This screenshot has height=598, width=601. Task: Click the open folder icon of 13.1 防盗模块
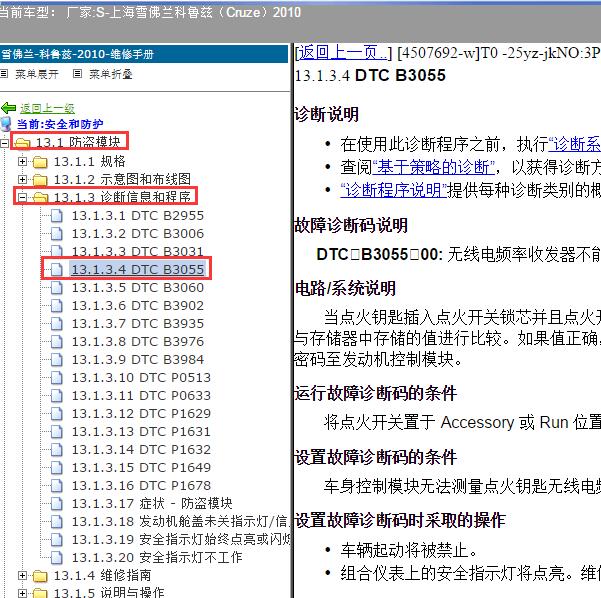click(x=23, y=143)
